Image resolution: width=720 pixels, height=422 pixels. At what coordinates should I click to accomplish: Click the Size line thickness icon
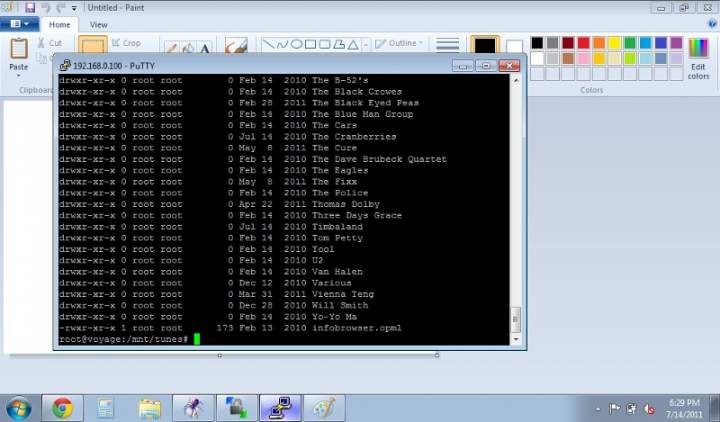[x=447, y=45]
